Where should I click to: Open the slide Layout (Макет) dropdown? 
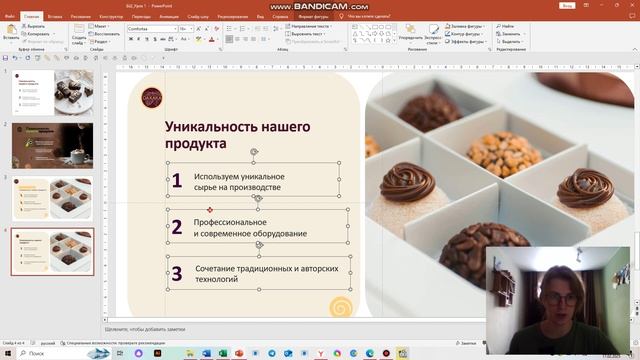point(99,26)
